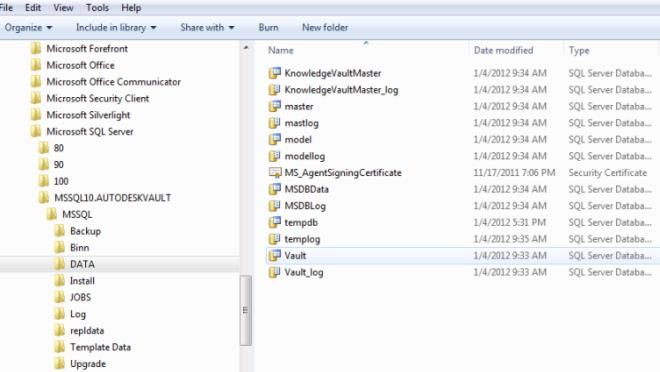Open the Organize dropdown
Viewport: 660px width, 372px height.
coord(28,28)
